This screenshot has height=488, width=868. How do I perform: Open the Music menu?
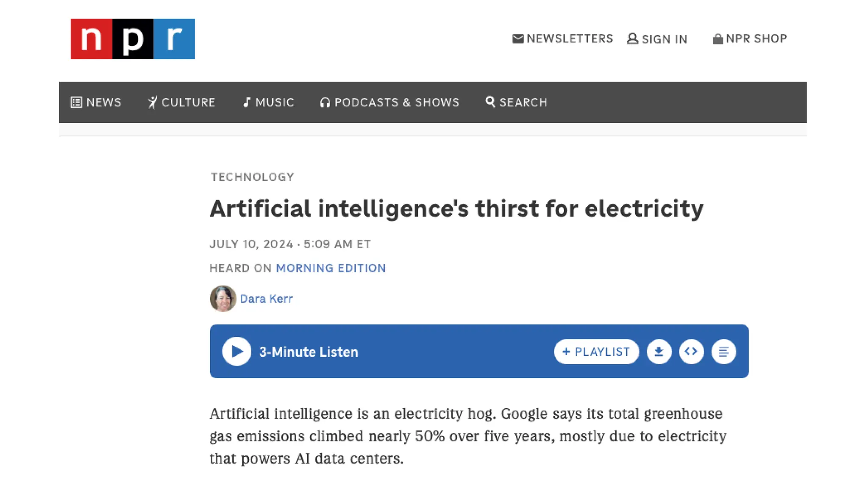coord(269,103)
